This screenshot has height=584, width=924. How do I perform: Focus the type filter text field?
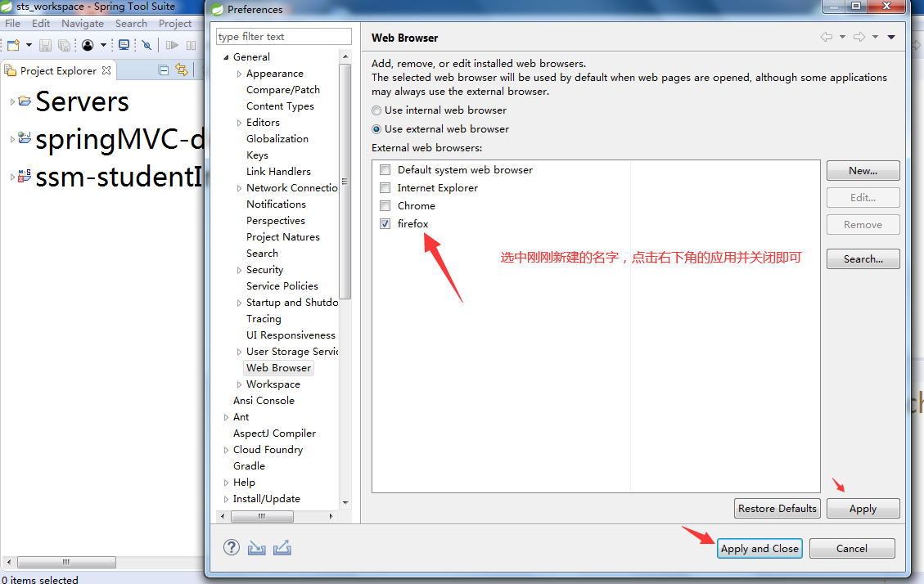[x=283, y=37]
